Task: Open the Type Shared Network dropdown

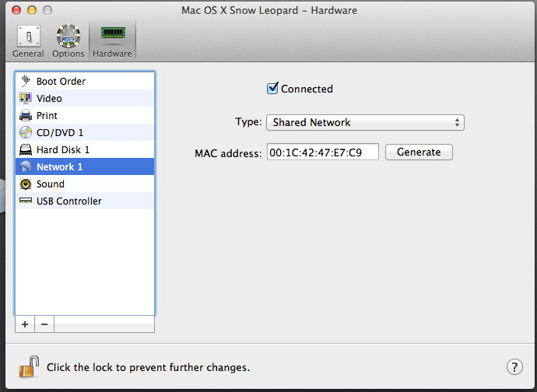Action: (365, 123)
